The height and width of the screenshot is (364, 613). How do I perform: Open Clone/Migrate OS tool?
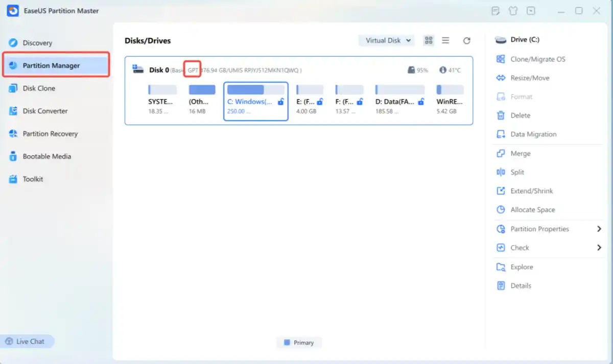pos(531,59)
